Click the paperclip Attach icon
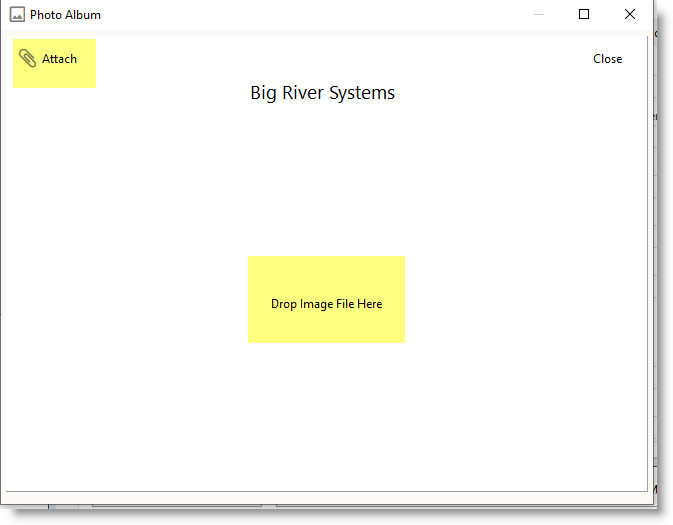Viewport: 673px width, 525px height. click(x=27, y=59)
